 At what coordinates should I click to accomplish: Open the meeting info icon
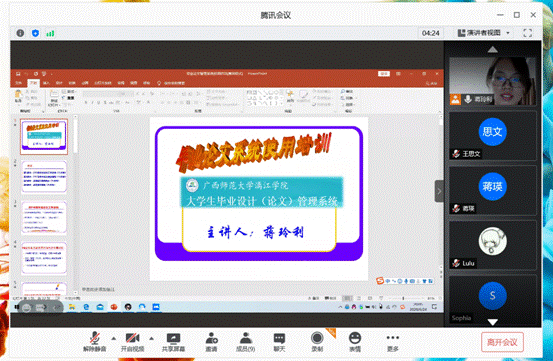[x=20, y=33]
